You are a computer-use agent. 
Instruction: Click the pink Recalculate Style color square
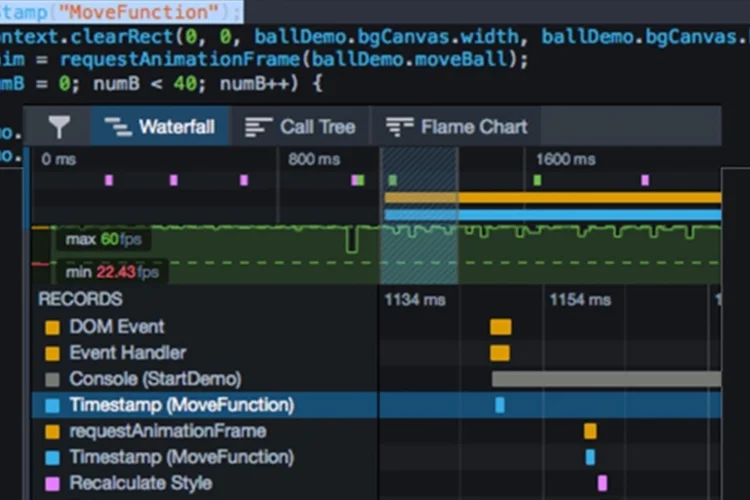click(52, 484)
